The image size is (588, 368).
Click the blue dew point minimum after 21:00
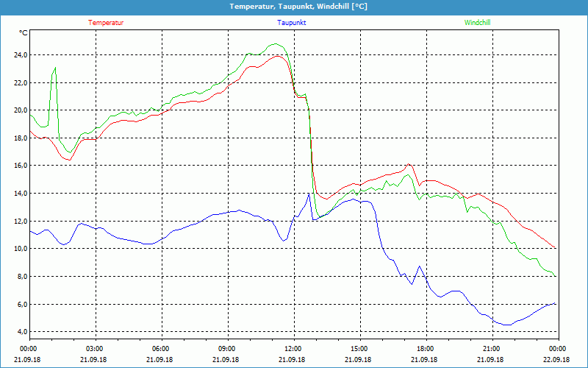(506, 325)
